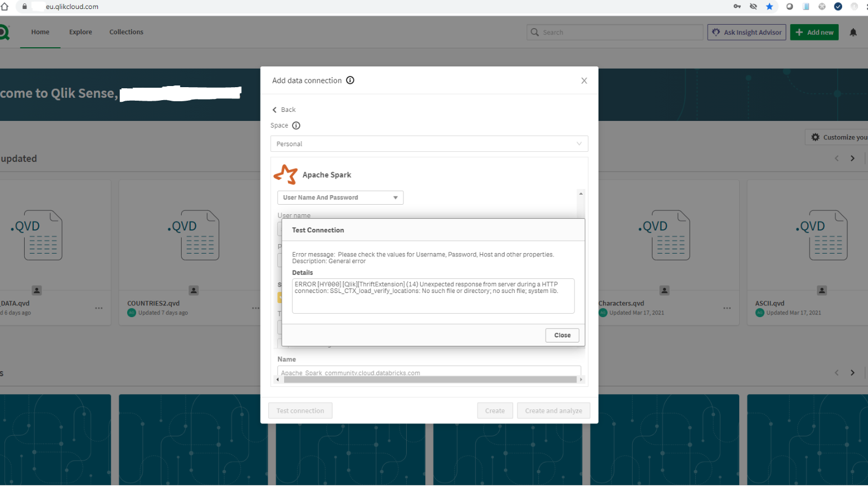Switch to the Collections tab
The height and width of the screenshot is (487, 868).
coord(126,32)
